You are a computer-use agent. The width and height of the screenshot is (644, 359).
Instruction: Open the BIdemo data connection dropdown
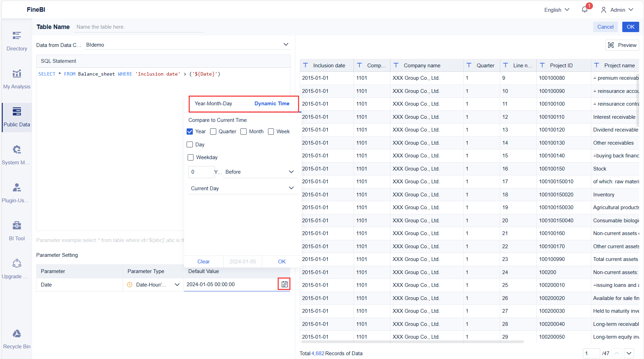coord(286,44)
